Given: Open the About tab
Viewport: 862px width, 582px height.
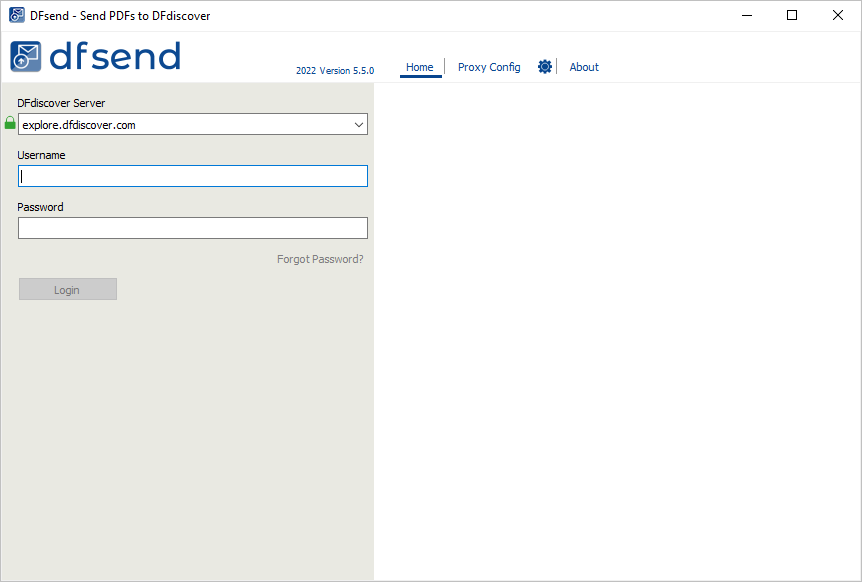Looking at the screenshot, I should pos(584,67).
